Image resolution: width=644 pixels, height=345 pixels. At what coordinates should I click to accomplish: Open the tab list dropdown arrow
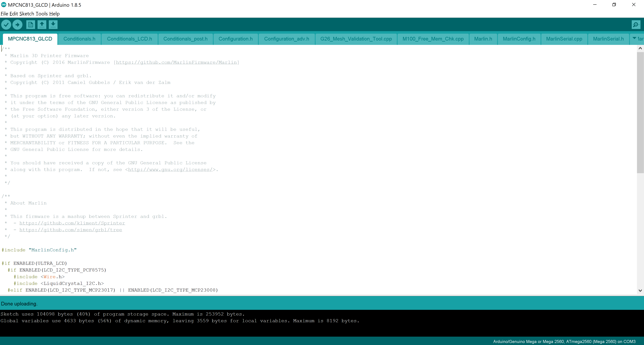pos(634,38)
